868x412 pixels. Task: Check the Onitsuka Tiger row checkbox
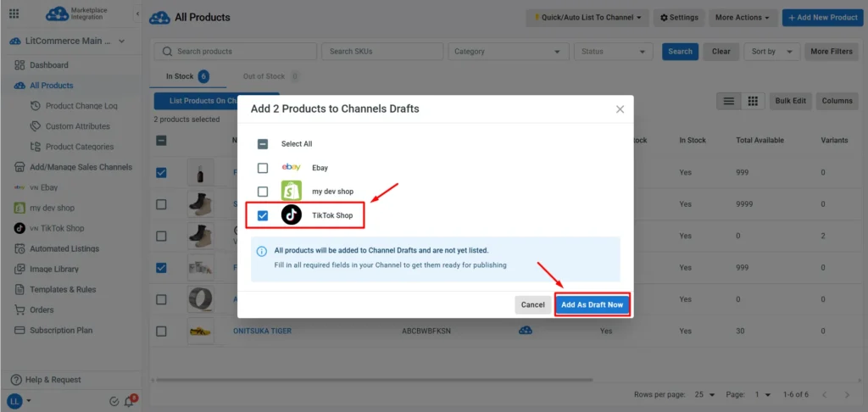[x=161, y=331]
